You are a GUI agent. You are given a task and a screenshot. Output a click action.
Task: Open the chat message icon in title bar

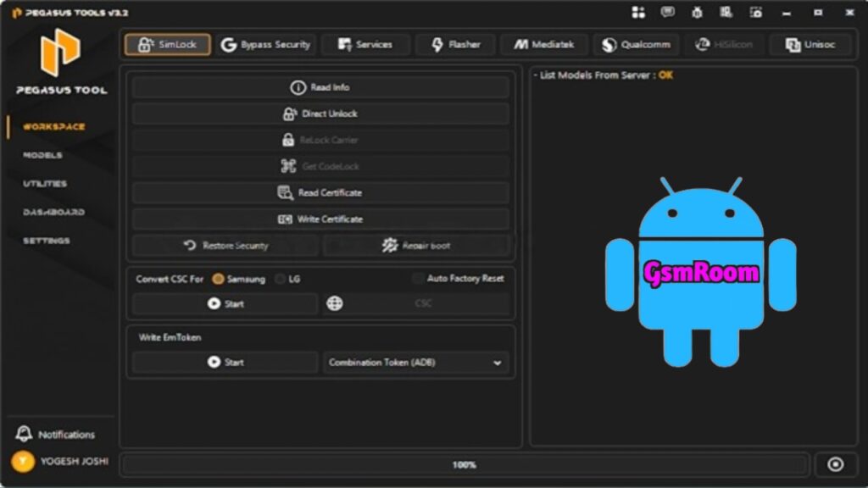[x=668, y=13]
